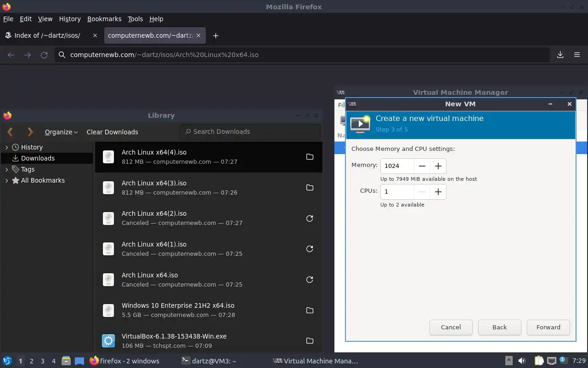Image resolution: width=588 pixels, height=368 pixels.
Task: Reload the current page in Firefox
Action: [x=44, y=55]
